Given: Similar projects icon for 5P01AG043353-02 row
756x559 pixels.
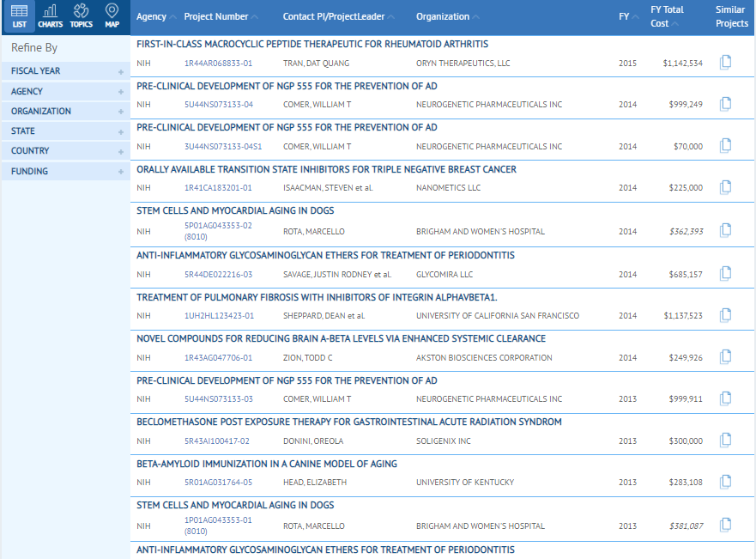Looking at the screenshot, I should pyautogui.click(x=725, y=230).
